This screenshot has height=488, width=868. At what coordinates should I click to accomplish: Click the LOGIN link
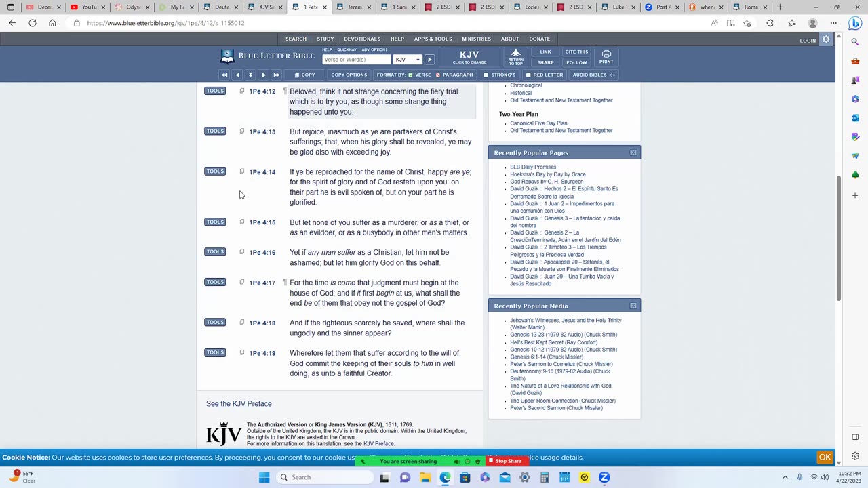coord(808,41)
